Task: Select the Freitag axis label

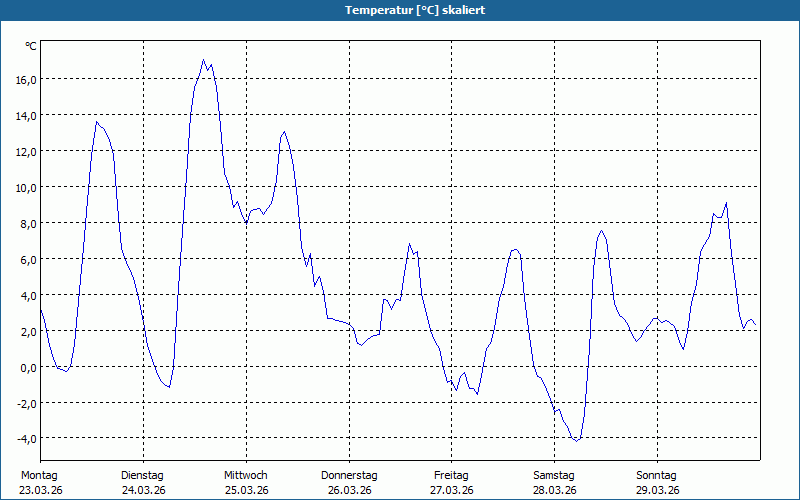Action: click(451, 476)
